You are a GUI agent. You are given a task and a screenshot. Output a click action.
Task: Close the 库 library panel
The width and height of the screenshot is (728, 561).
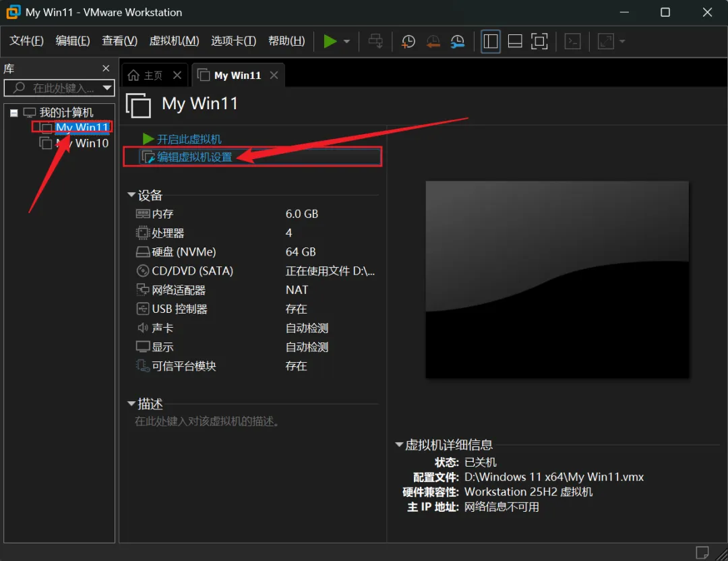pos(106,68)
